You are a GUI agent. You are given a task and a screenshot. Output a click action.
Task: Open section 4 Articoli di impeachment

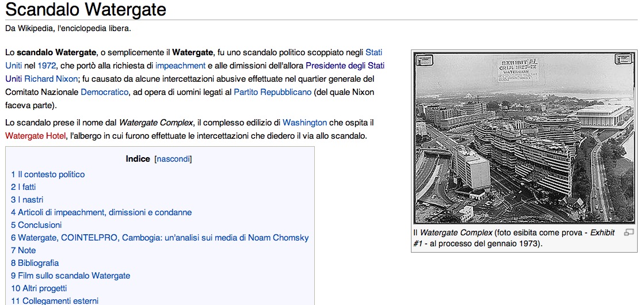[101, 212]
